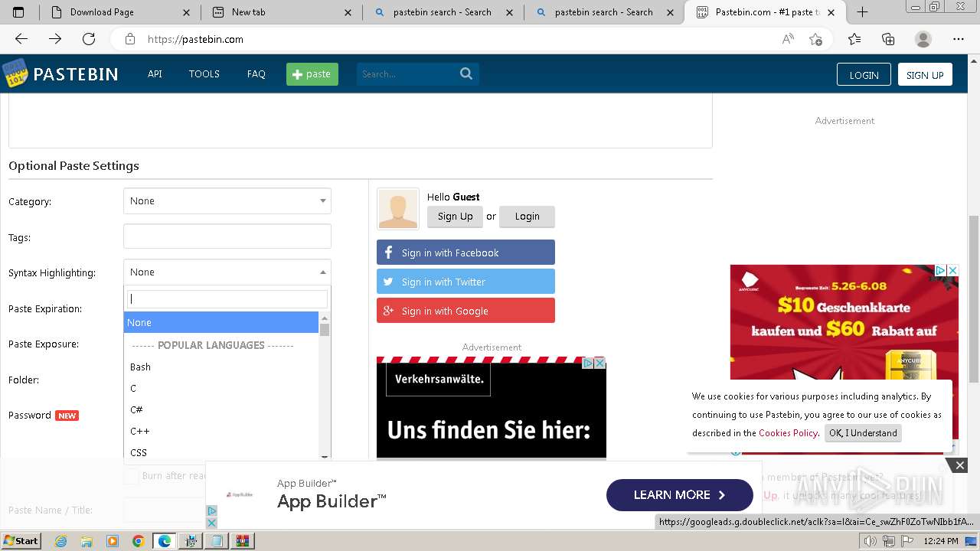980x551 pixels.
Task: Switch to second pastebin search tab
Action: point(603,12)
